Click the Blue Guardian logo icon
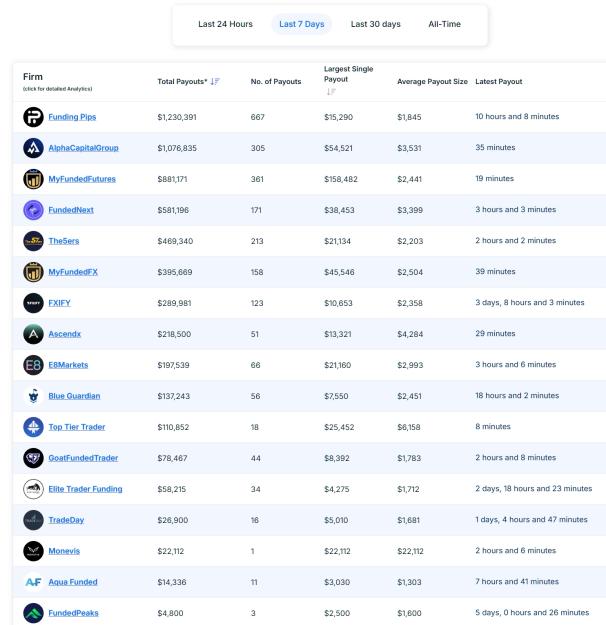The image size is (606, 625). pyautogui.click(x=33, y=396)
